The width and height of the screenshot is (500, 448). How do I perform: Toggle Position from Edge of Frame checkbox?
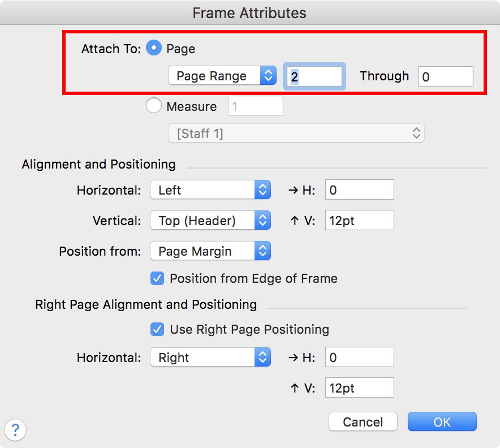(157, 278)
